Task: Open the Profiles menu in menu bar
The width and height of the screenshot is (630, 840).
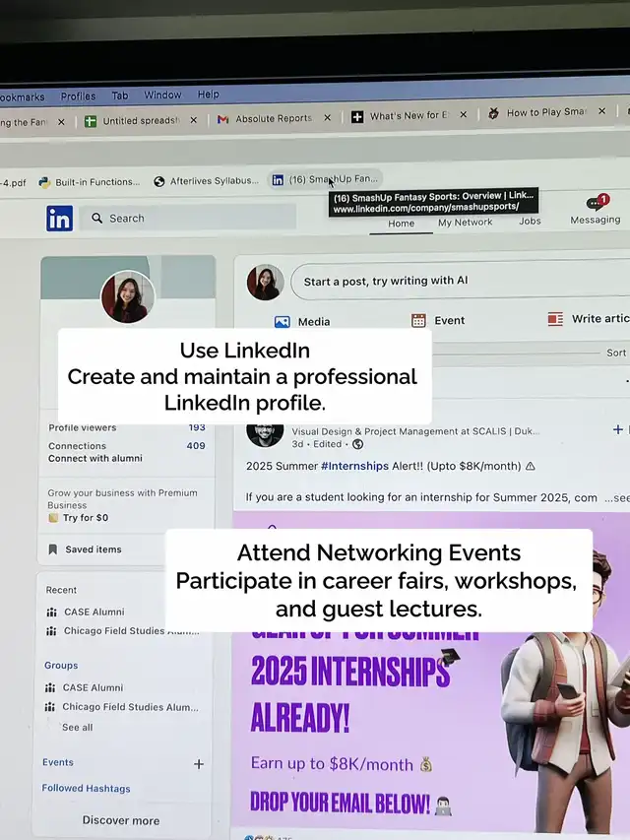Action: point(78,97)
